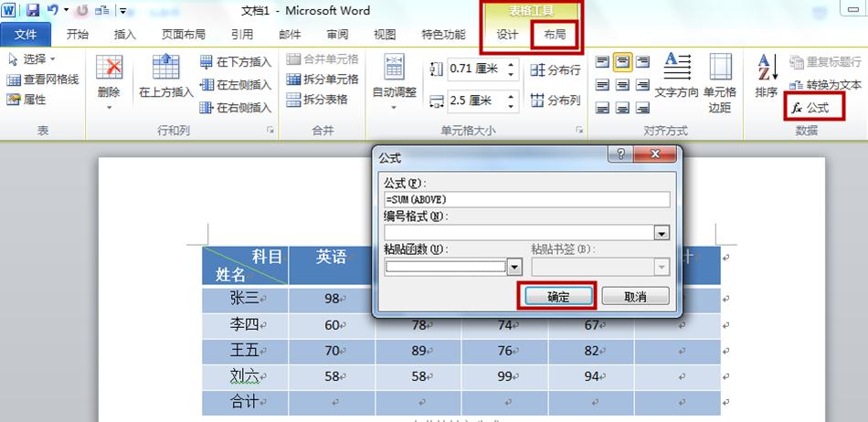Open table 属性 properties
This screenshot has width=868, height=422.
pos(26,100)
